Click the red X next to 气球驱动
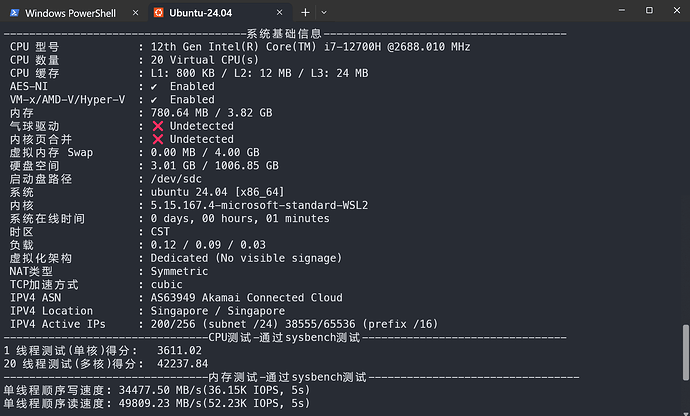Screen dimensions: 690x416 pos(158,126)
